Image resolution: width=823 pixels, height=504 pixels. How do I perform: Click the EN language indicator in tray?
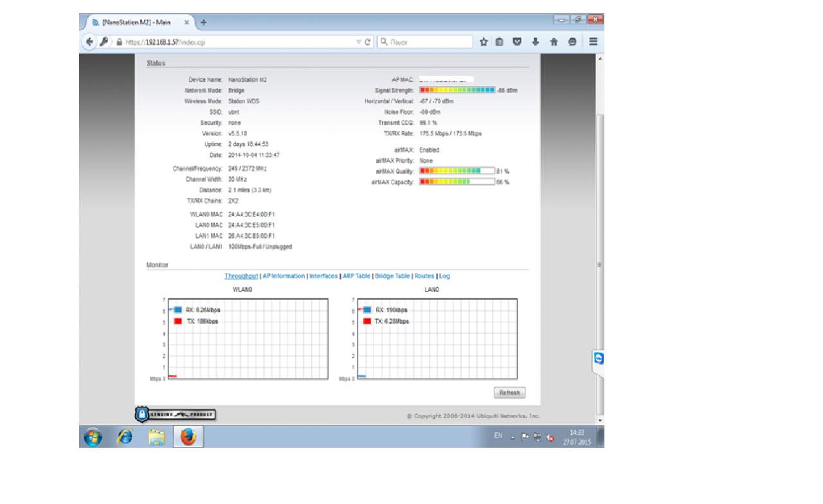point(498,436)
